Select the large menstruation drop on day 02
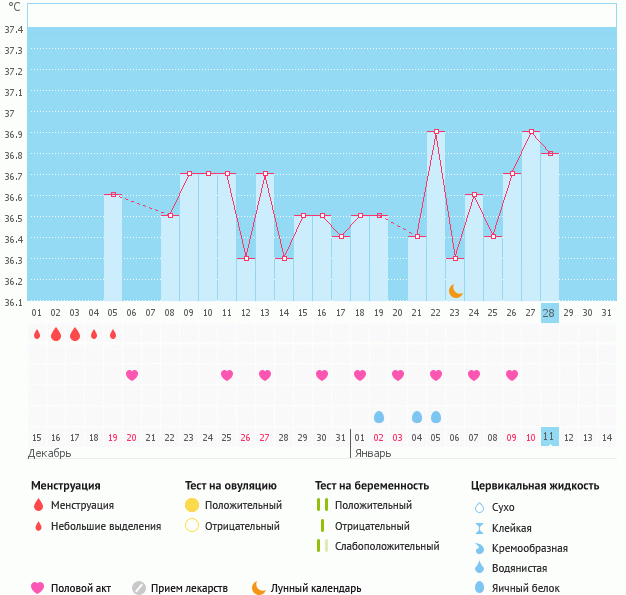 click(56, 334)
